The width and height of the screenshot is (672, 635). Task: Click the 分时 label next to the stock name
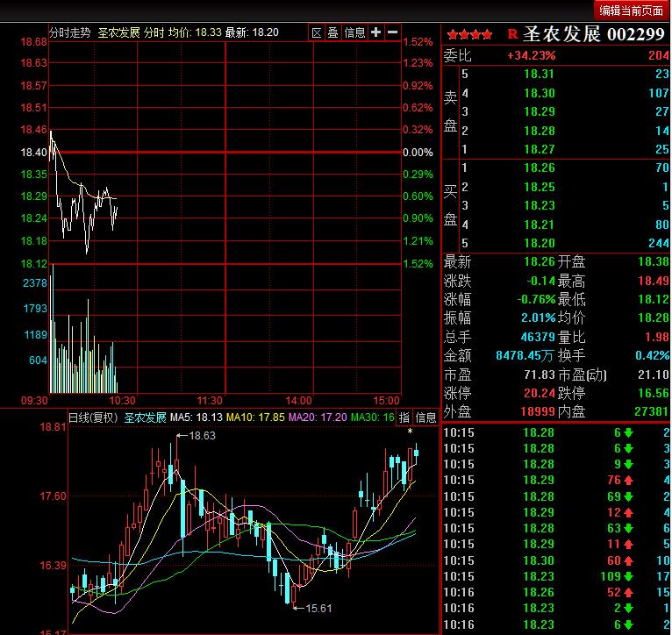point(154,32)
